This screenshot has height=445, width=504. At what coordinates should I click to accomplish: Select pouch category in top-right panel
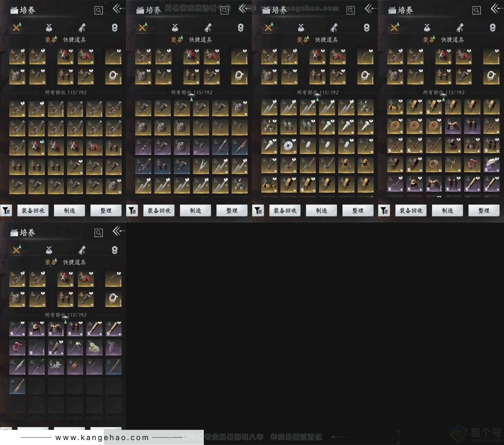coord(427,28)
